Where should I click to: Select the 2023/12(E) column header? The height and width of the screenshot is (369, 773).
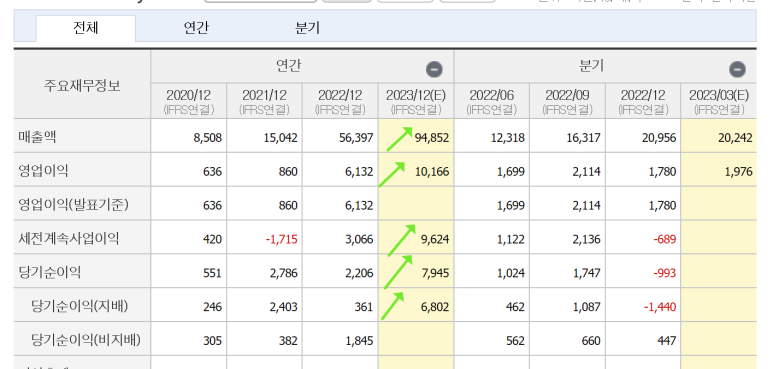pos(416,101)
